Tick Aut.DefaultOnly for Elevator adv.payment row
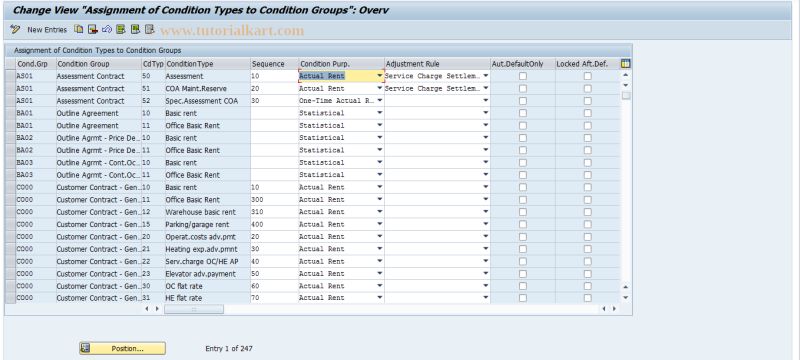Image resolution: width=800 pixels, height=360 pixels. [x=522, y=274]
